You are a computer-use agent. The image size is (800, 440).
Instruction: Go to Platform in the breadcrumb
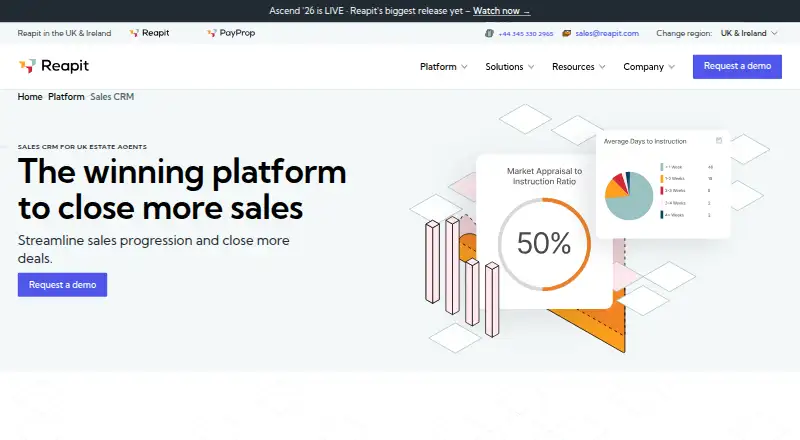pos(66,97)
